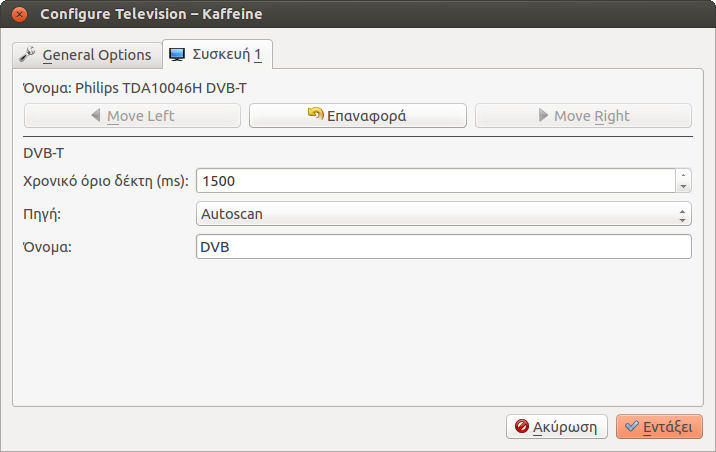Image resolution: width=716 pixels, height=452 pixels.
Task: Click the Όνομα text field containing DVB
Action: (x=443, y=247)
